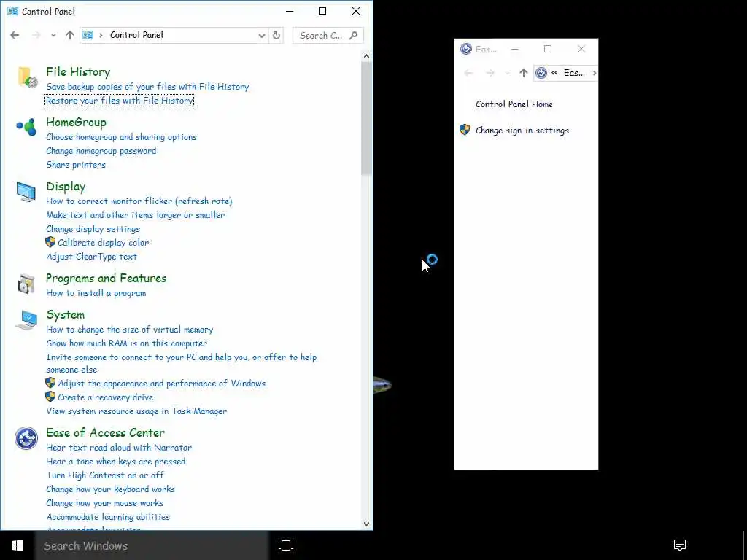Viewport: 747px width, 560px height.
Task: Open the File History heading link
Action: click(78, 72)
